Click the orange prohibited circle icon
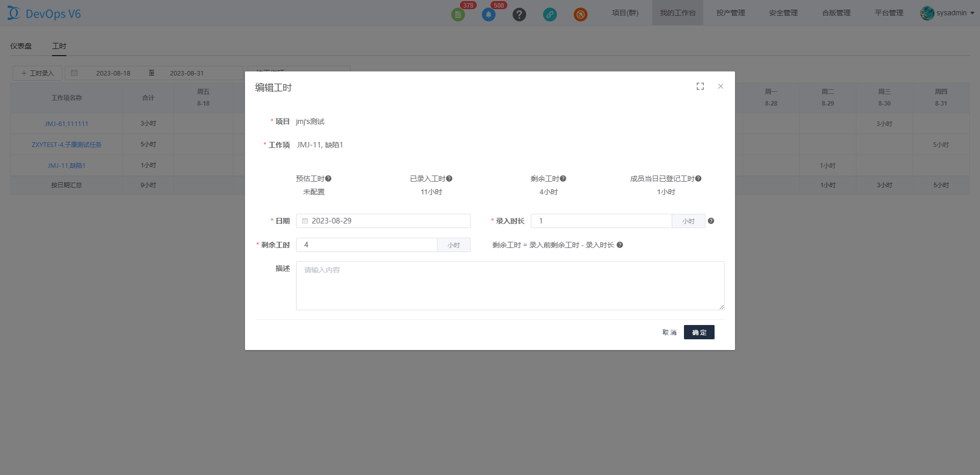The width and height of the screenshot is (980, 475). [x=580, y=14]
